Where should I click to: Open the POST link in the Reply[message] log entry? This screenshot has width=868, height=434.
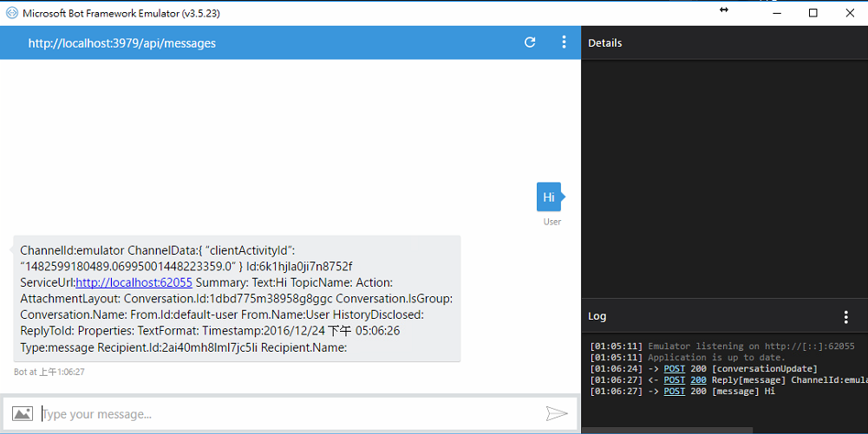tap(675, 379)
